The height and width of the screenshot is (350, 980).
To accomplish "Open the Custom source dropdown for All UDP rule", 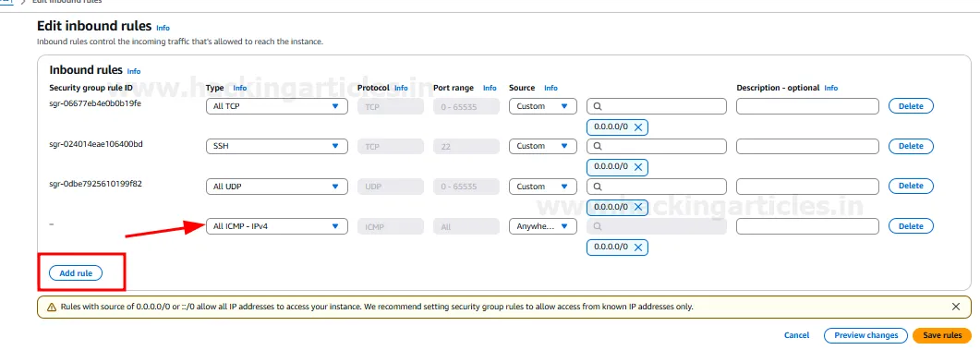I will tap(542, 187).
